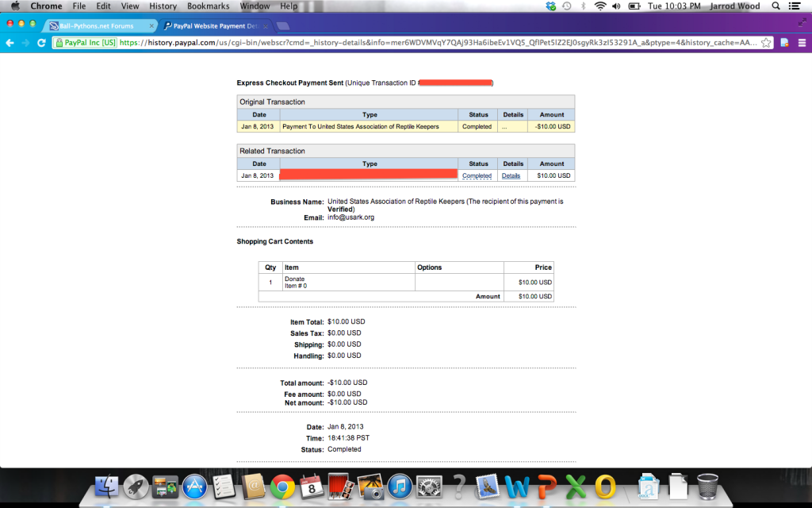Launch Photo Booth from Dock
Screen dimensions: 812x508
pyautogui.click(x=341, y=487)
